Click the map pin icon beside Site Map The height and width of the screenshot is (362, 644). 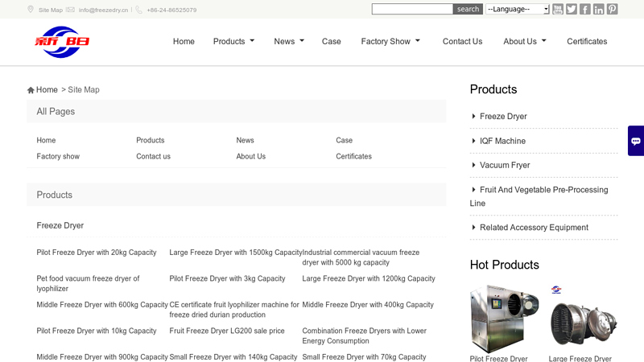pos(31,9)
